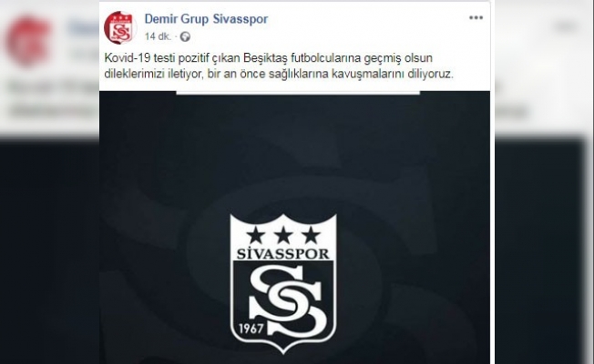The height and width of the screenshot is (364, 594).
Task: Click the globe public privacy icon
Action: (x=185, y=36)
